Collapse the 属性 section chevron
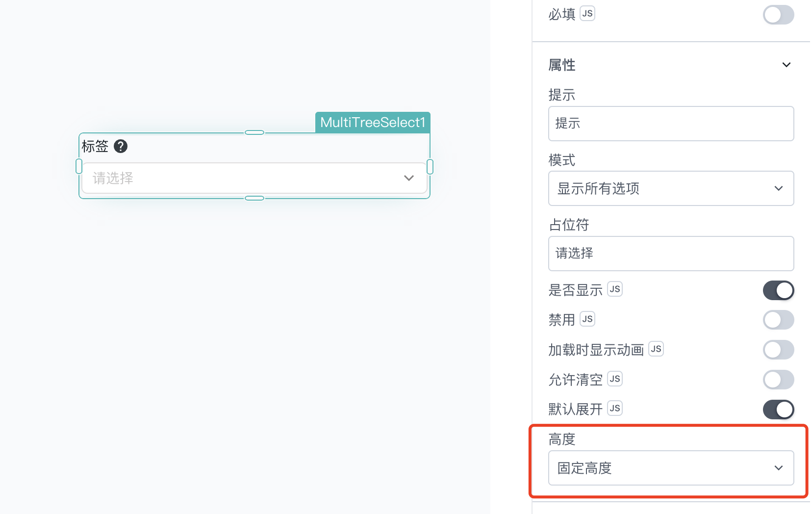This screenshot has height=514, width=812. tap(787, 65)
